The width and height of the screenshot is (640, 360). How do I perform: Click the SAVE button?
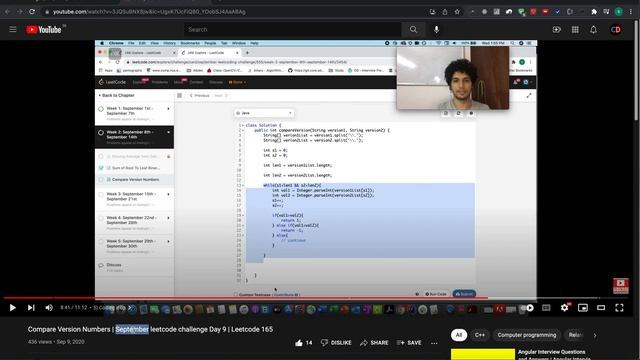(409, 343)
